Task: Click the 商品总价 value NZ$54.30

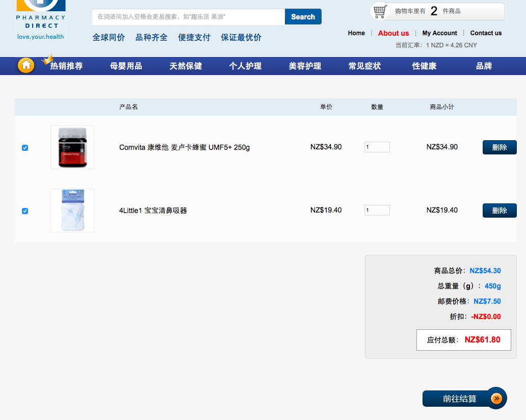Action: pos(485,271)
